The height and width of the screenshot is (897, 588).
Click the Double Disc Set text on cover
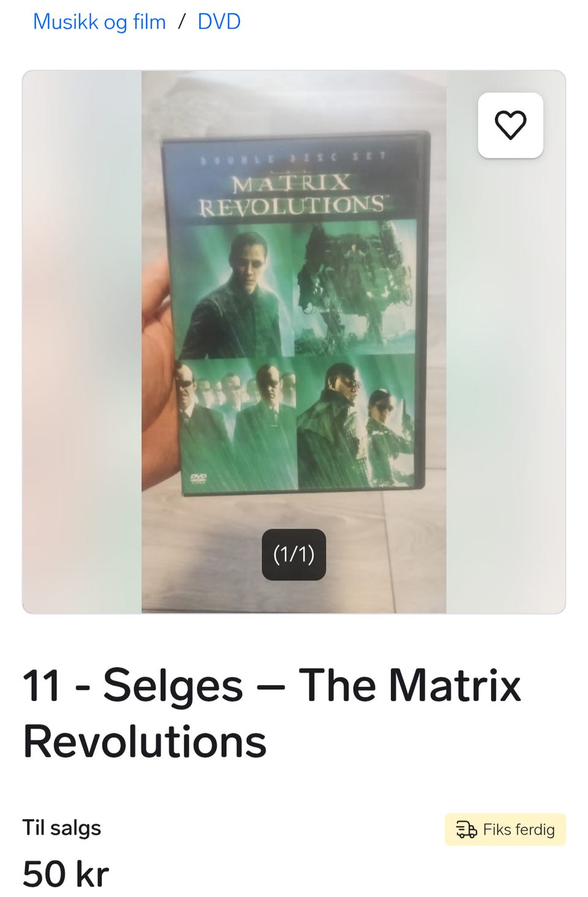click(x=294, y=158)
